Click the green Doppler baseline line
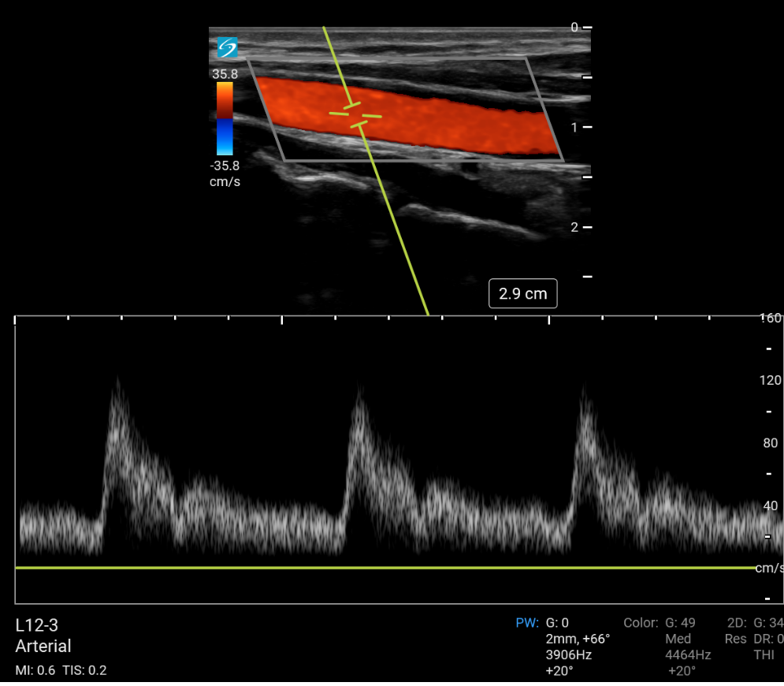784x686 pixels. coord(385,568)
